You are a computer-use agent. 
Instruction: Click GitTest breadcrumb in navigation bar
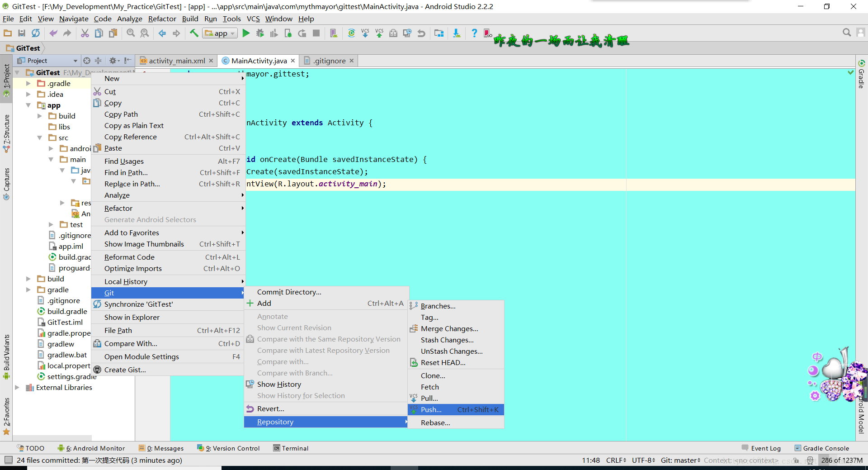click(23, 48)
